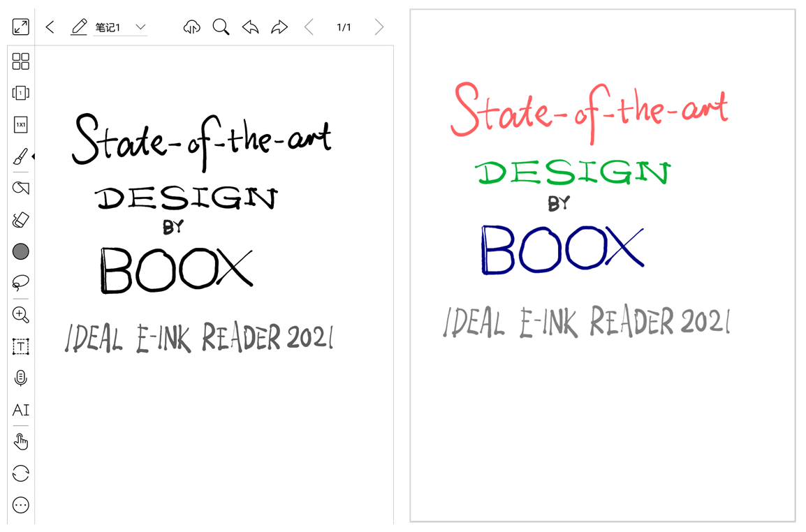The image size is (806, 532).
Task: Toggle fullscreen with the expand arrows icon
Action: (x=20, y=27)
